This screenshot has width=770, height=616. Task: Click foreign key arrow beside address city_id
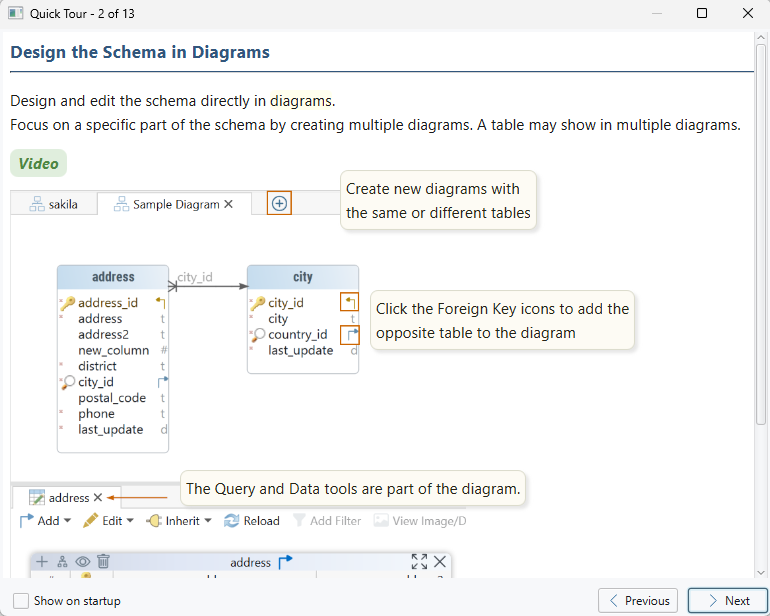163,382
